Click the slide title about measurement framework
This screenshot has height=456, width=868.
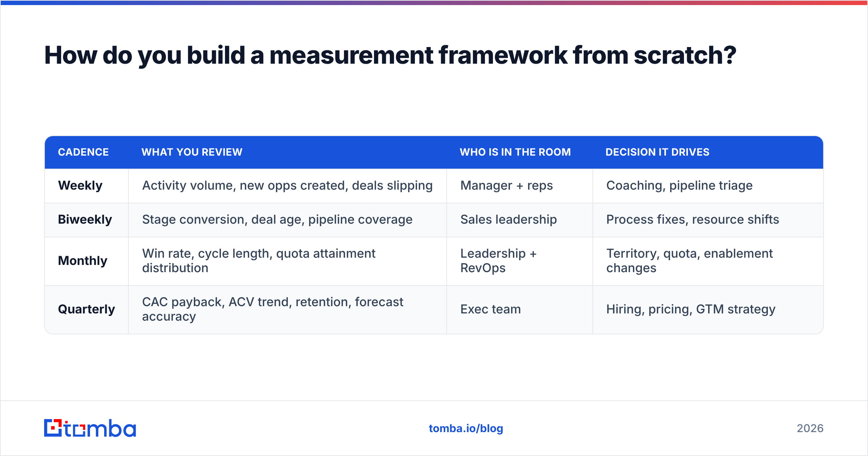(390, 55)
